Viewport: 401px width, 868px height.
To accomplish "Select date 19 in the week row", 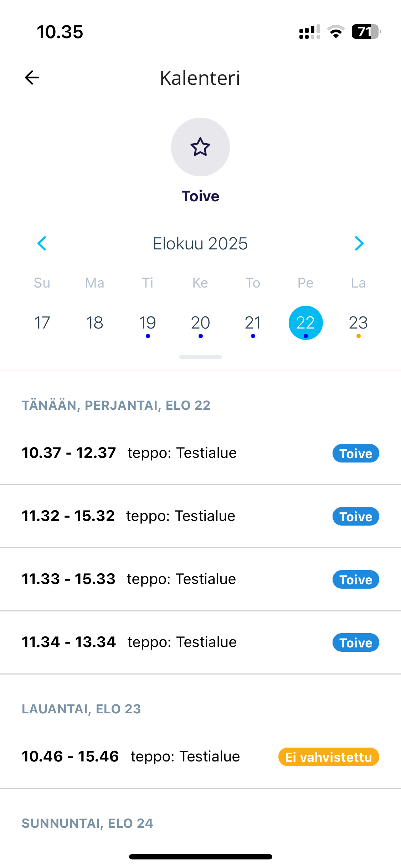I will (148, 323).
